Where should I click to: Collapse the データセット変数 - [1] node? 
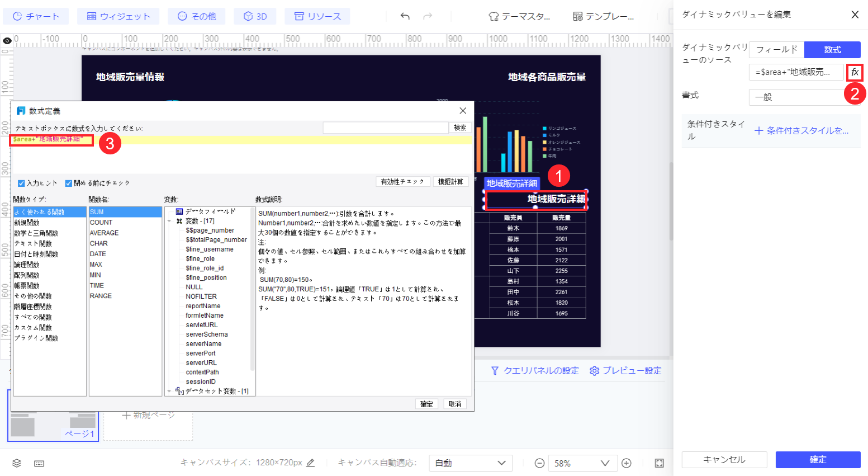[169, 391]
